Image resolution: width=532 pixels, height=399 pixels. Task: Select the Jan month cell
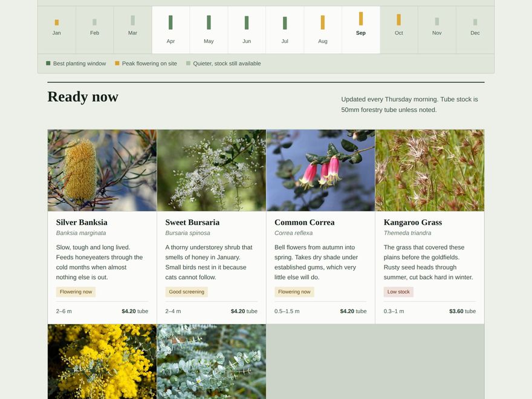(x=57, y=30)
